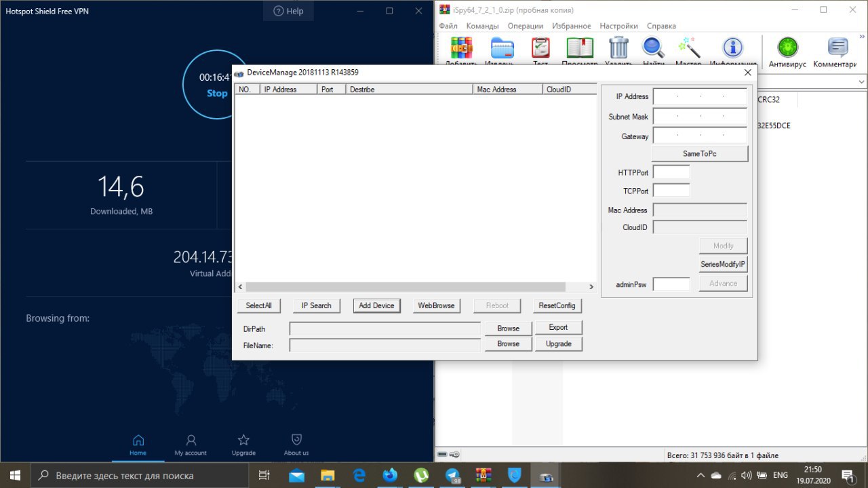Click the TCPPort input field

(671, 191)
